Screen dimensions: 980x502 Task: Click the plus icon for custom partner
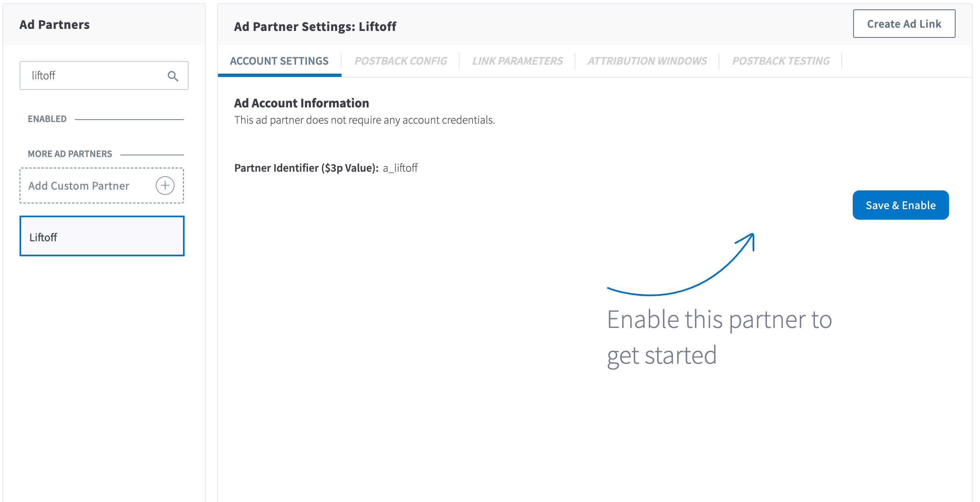165,186
